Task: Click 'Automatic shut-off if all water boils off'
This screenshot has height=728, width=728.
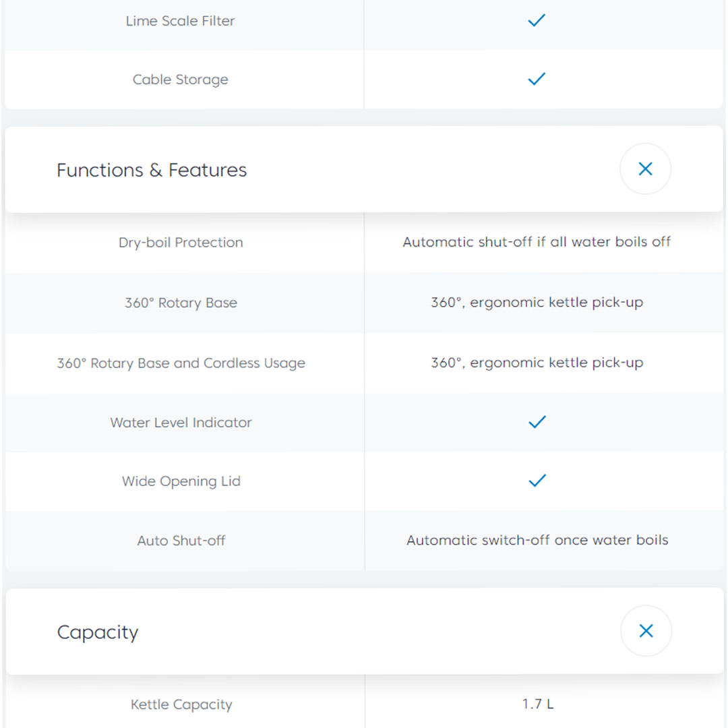Action: pos(537,242)
